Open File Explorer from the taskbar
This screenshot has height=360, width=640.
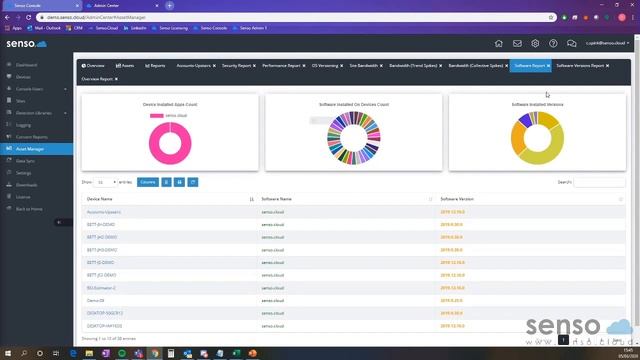[89, 353]
